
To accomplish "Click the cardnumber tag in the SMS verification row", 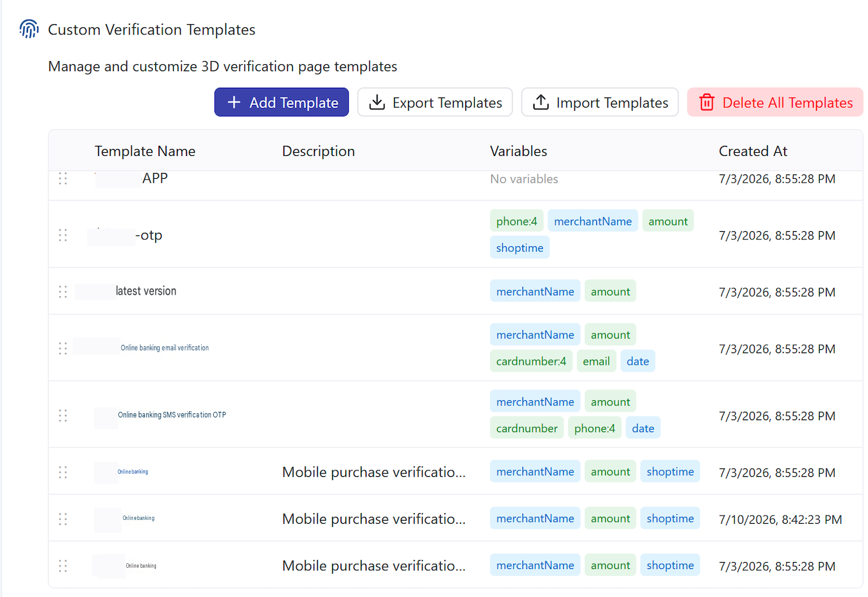I will (x=527, y=428).
